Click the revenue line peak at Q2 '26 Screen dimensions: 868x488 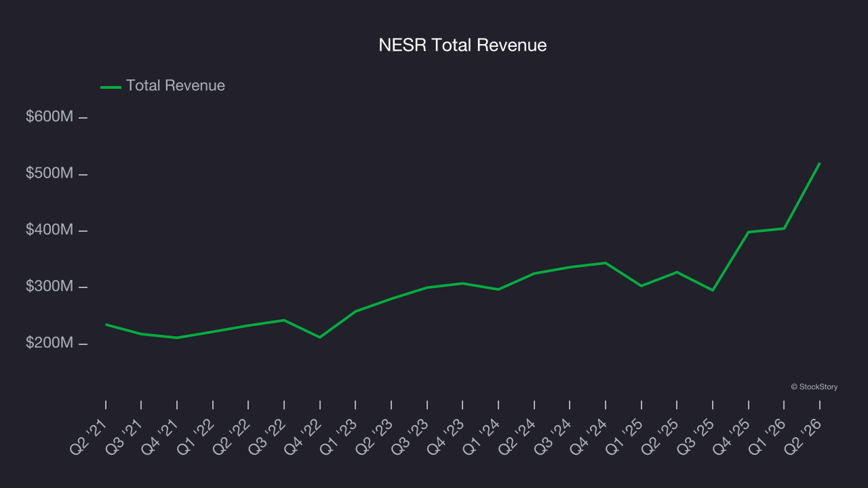coord(820,163)
